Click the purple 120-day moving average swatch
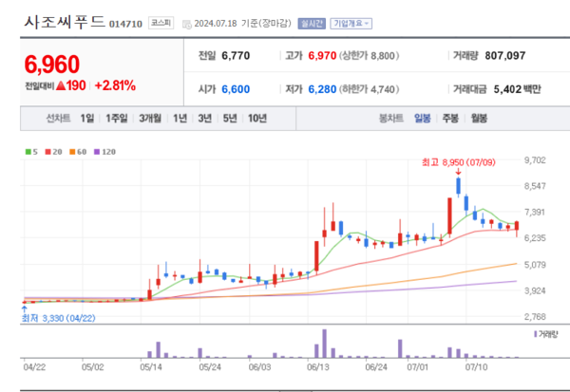 click(x=97, y=152)
